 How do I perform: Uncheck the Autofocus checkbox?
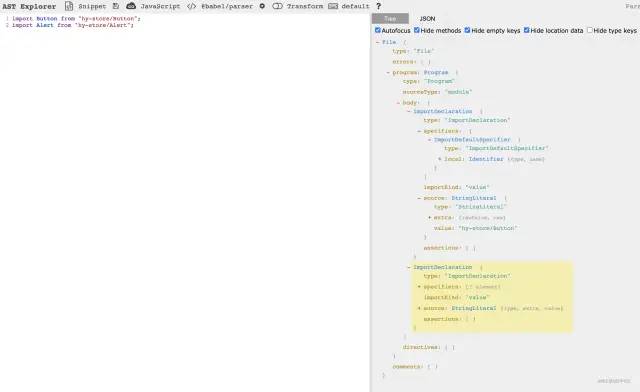click(378, 30)
